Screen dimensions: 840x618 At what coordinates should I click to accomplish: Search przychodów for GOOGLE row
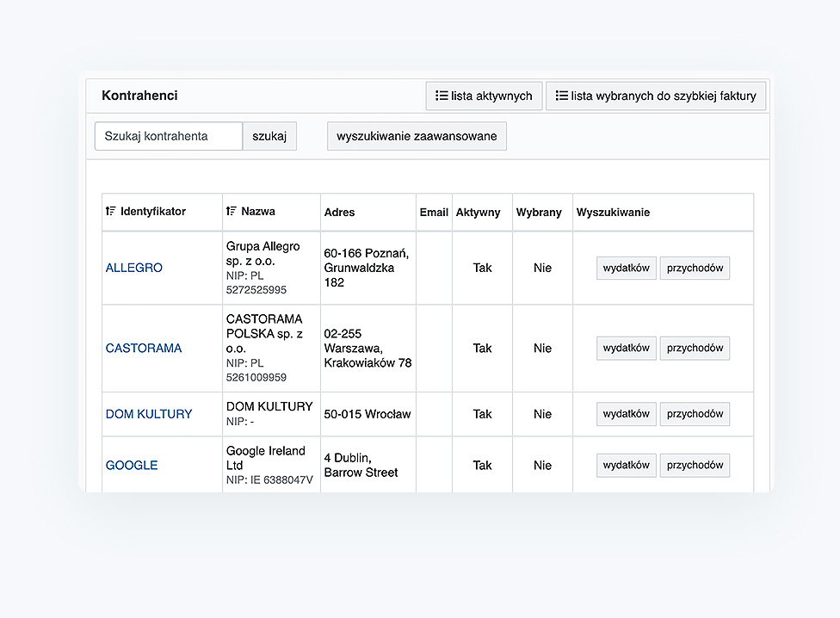[x=695, y=466]
